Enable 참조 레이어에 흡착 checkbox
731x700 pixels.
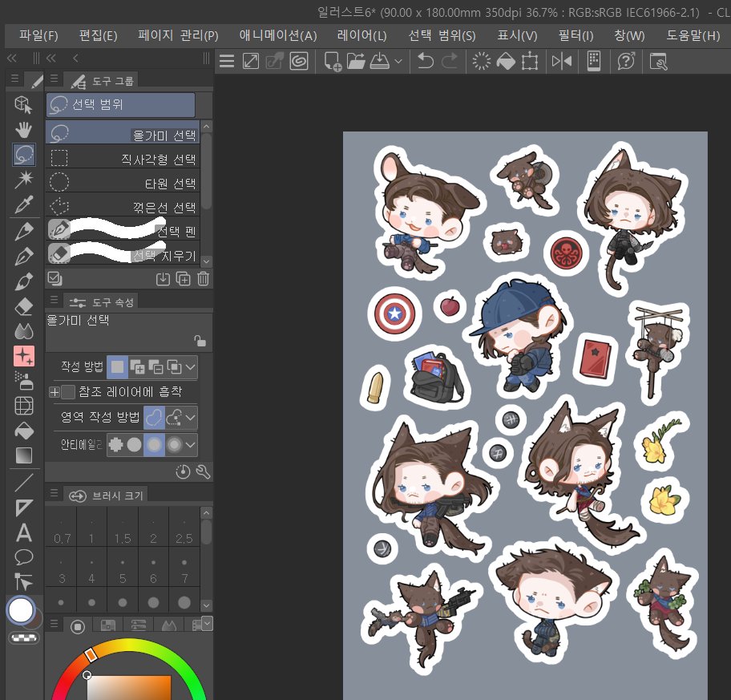click(x=68, y=392)
